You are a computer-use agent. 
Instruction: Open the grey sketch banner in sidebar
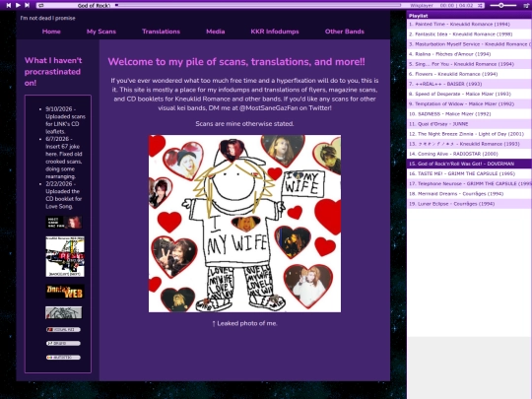point(64,312)
